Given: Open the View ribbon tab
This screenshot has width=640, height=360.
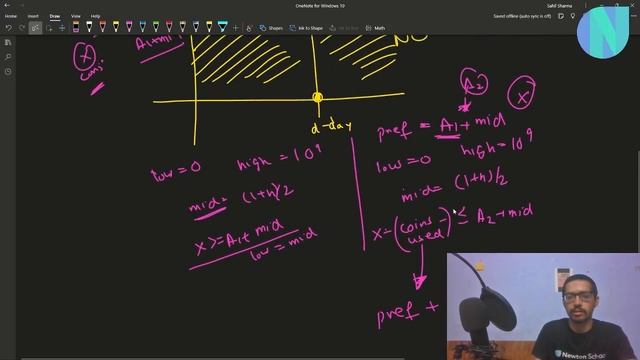Looking at the screenshot, I should [x=76, y=16].
